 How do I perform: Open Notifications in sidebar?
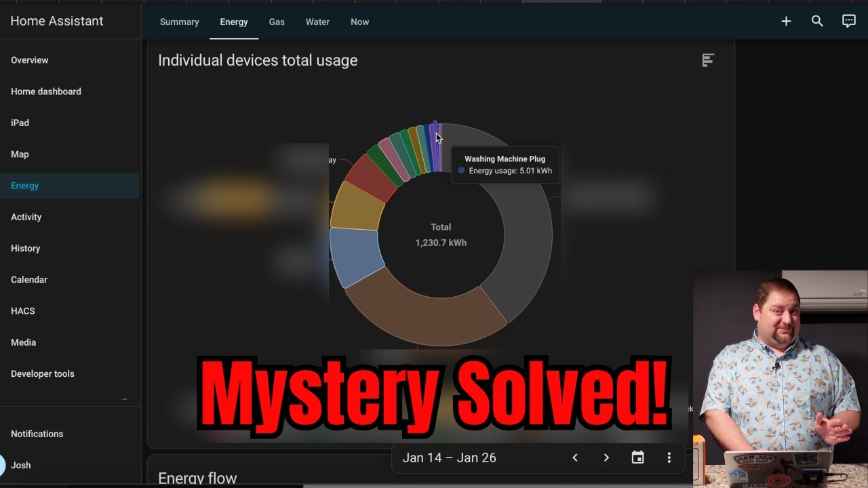69,434
